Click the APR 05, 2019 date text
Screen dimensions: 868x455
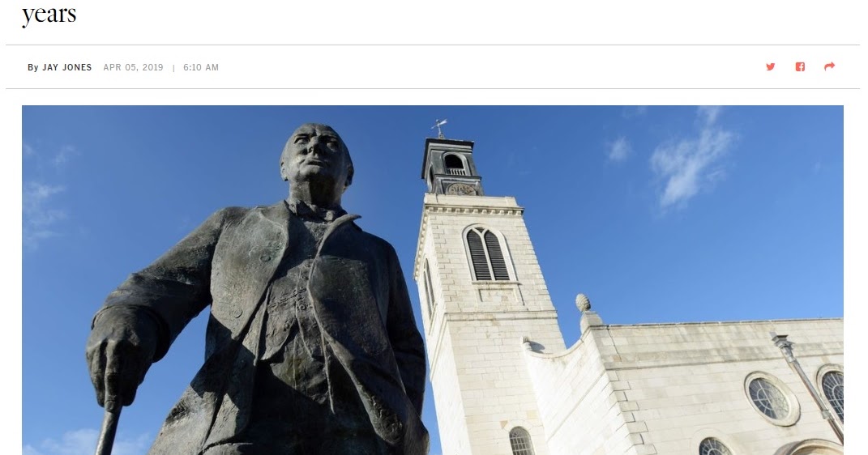click(x=134, y=67)
